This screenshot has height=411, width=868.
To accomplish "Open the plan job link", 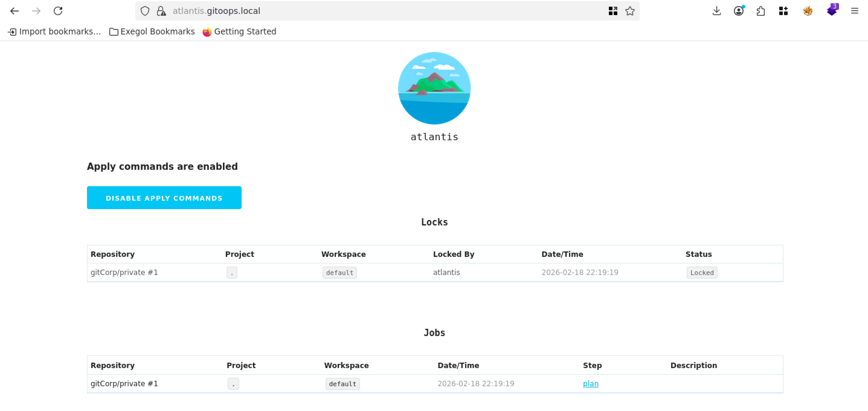I will tap(590, 384).
